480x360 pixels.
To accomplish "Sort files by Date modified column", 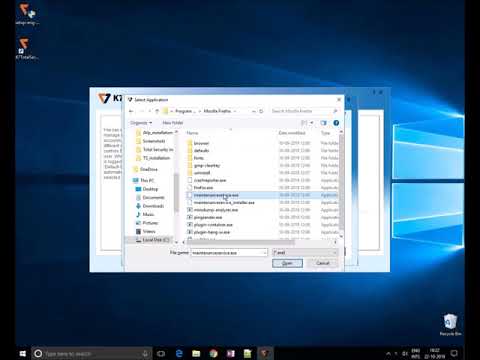I will [292, 133].
